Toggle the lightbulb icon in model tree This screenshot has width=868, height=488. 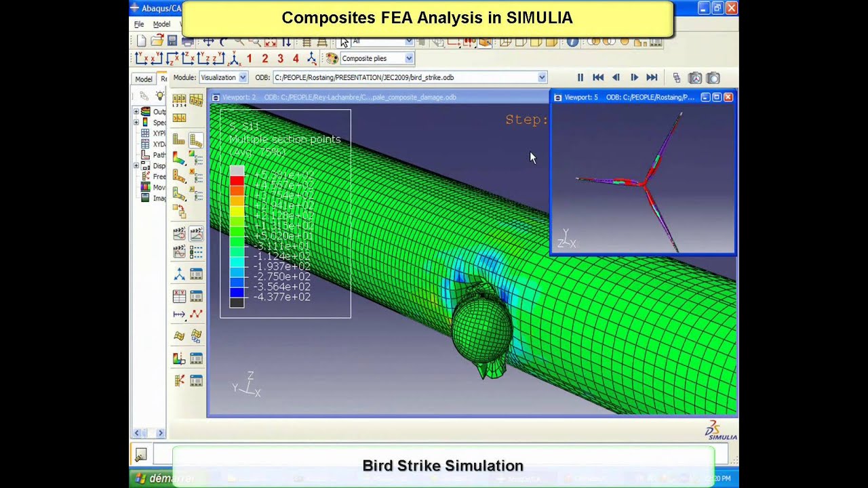pos(160,96)
